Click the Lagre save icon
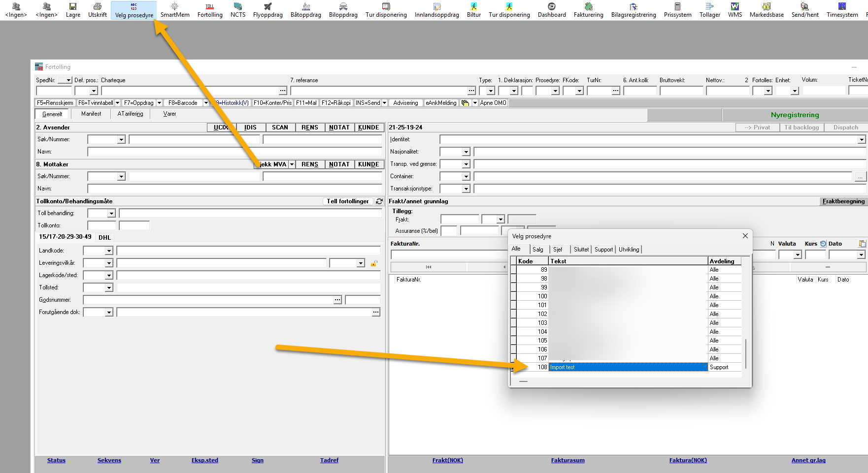The height and width of the screenshot is (473, 868). [73, 9]
